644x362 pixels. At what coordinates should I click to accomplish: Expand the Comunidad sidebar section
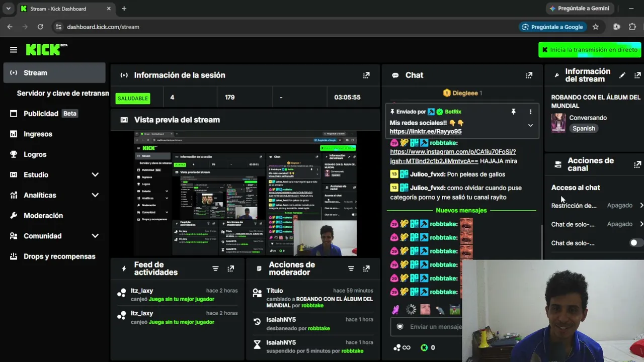coord(95,236)
